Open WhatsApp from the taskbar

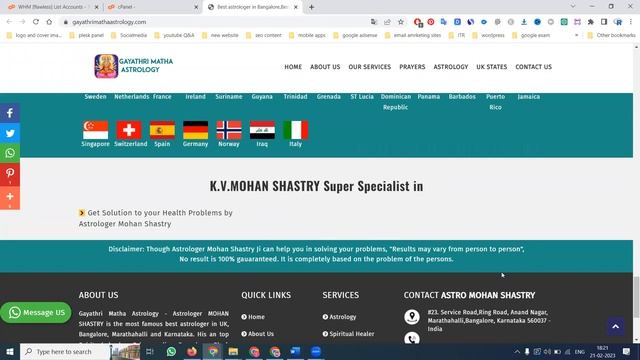click(171, 351)
